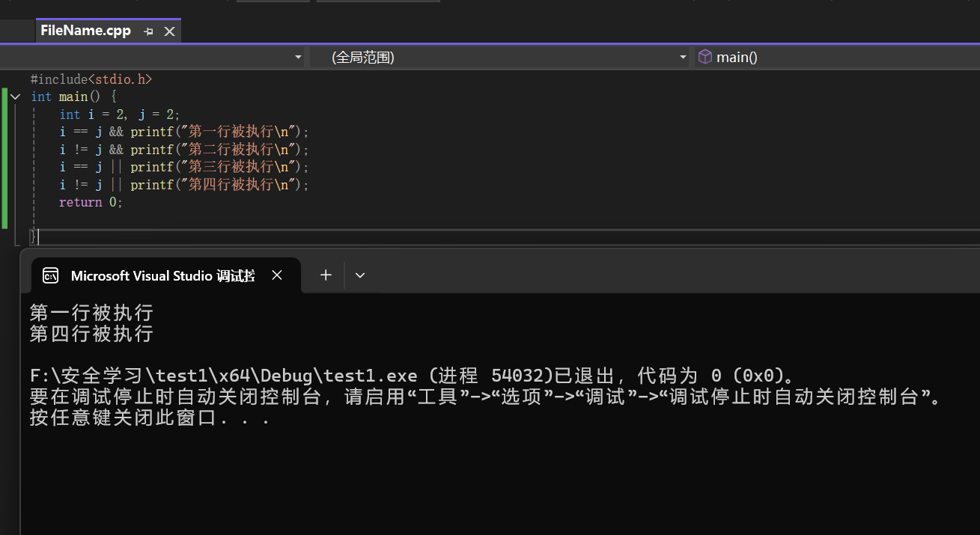Click the cube icon beside main()
Viewport: 980px width, 535px height.
[704, 57]
